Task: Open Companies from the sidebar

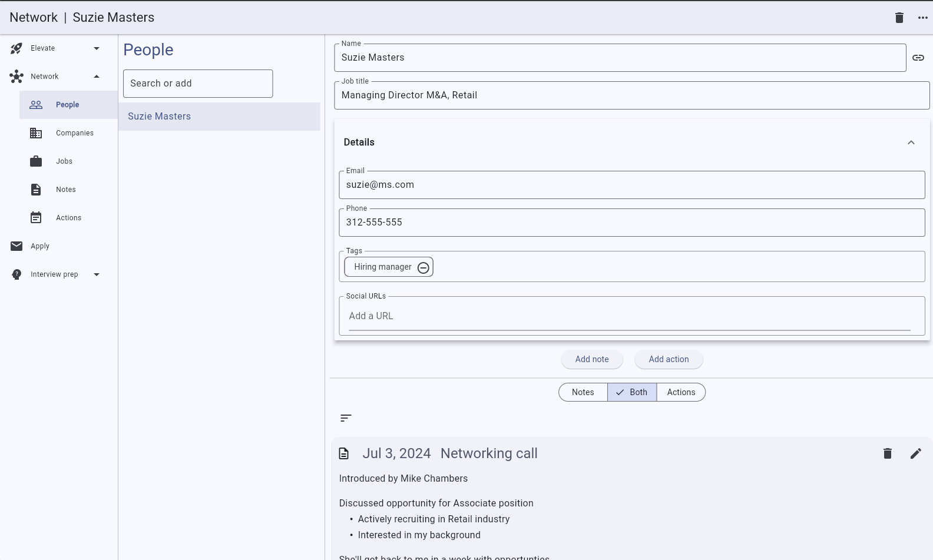Action: click(74, 133)
